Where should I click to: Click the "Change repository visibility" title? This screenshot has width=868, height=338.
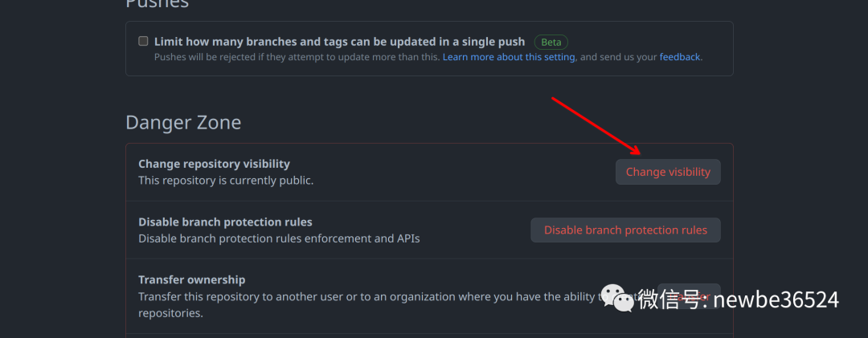pyautogui.click(x=215, y=164)
